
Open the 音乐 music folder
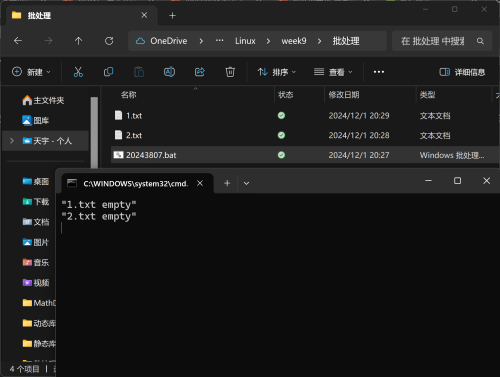pos(36,262)
